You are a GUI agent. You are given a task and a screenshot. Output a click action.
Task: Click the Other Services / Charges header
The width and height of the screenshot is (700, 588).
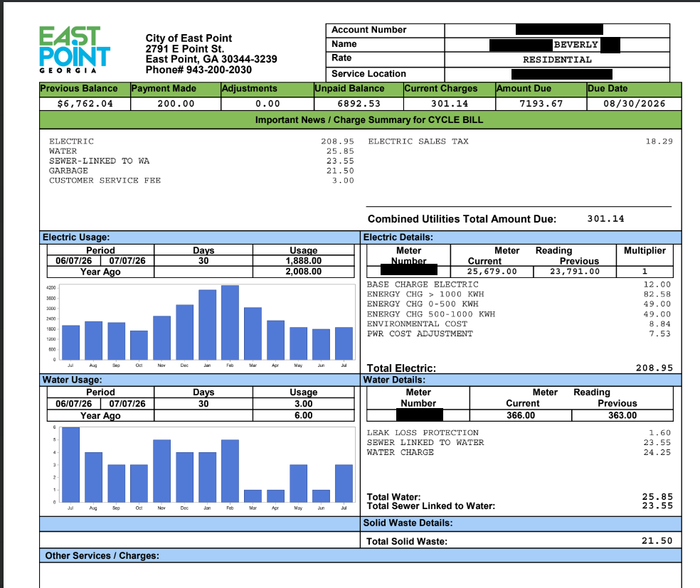[x=360, y=555]
